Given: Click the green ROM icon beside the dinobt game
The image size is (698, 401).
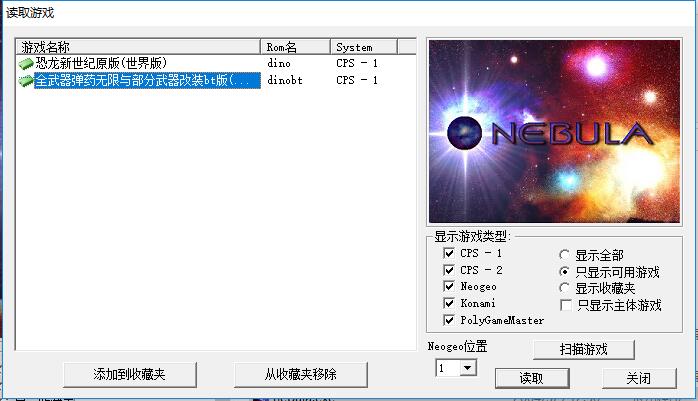Looking at the screenshot, I should coord(25,81).
